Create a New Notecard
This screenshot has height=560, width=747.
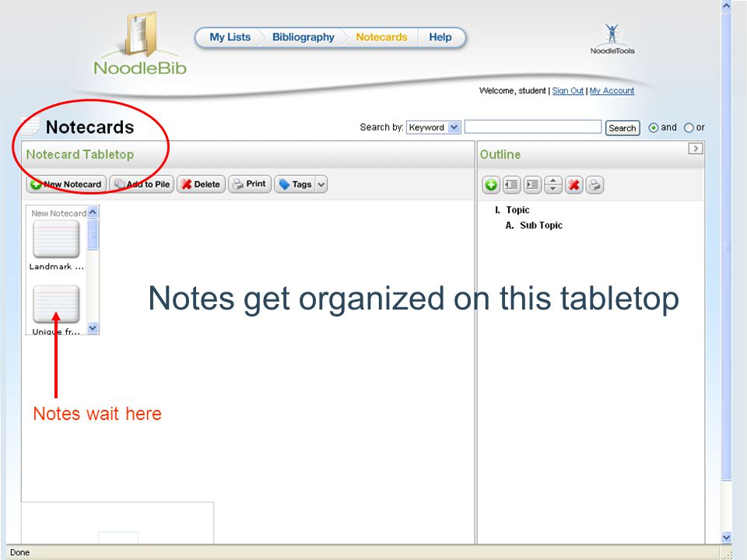[66, 184]
